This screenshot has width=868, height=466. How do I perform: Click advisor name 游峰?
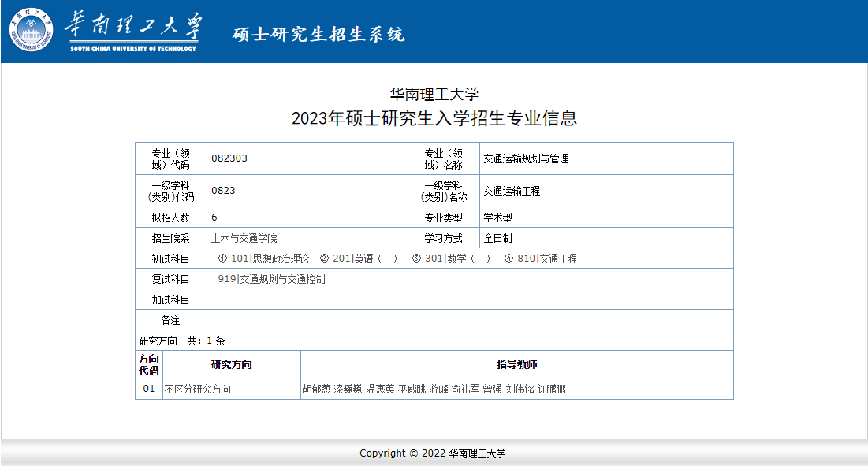438,389
